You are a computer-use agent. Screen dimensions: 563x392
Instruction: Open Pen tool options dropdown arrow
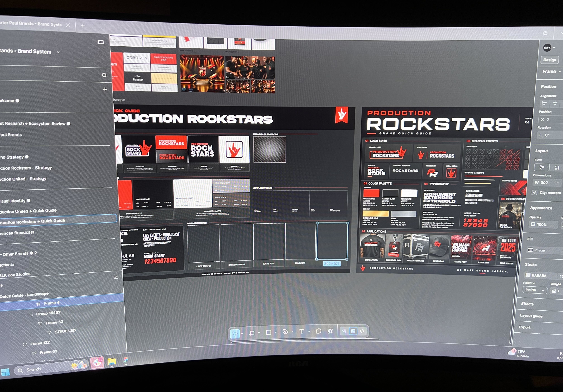coord(292,332)
